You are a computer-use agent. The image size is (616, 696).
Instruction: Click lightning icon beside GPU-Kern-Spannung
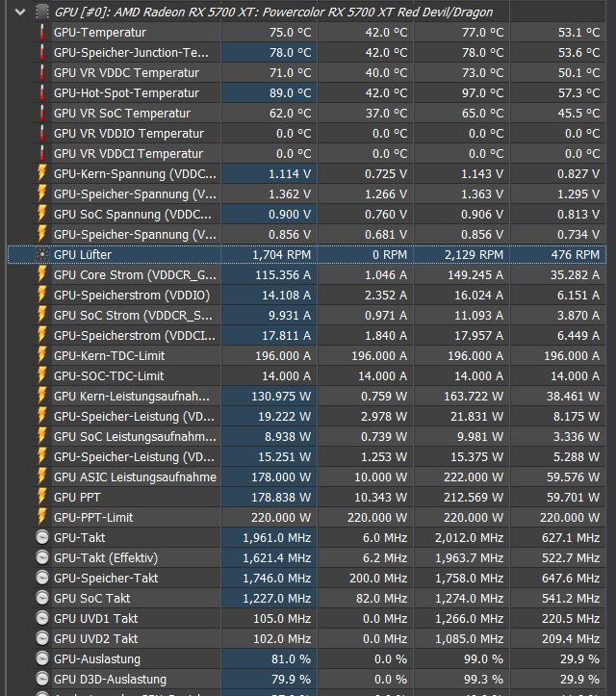click(41, 173)
